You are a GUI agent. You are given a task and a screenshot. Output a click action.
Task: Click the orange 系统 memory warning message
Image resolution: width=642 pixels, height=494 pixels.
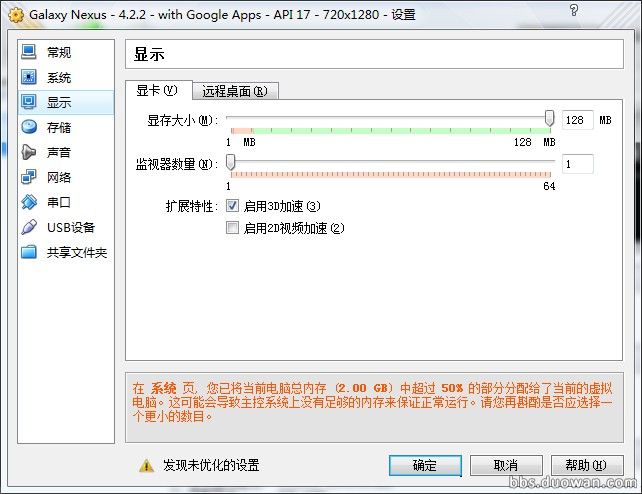click(x=372, y=402)
